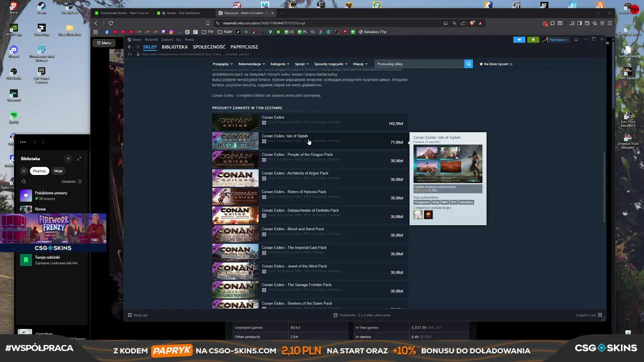This screenshot has width=644, height=362.
Task: Open the Epic Games Launcher shortcut
Action: point(42,75)
